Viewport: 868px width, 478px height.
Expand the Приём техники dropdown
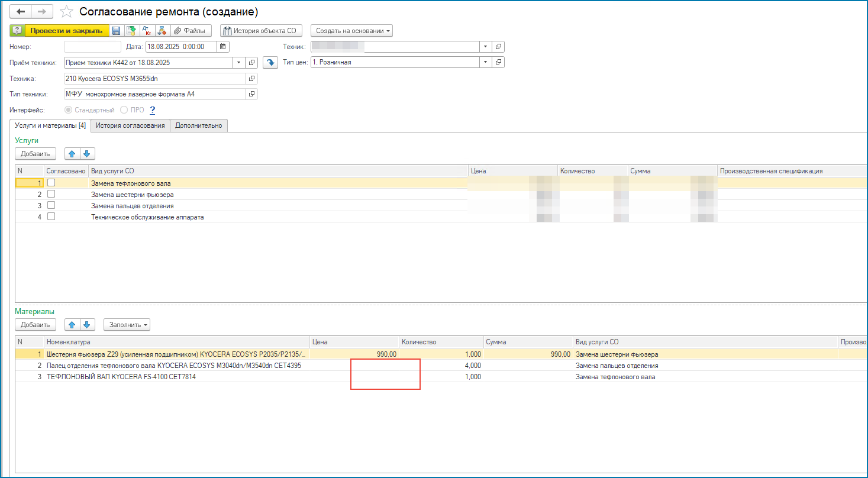tap(238, 62)
